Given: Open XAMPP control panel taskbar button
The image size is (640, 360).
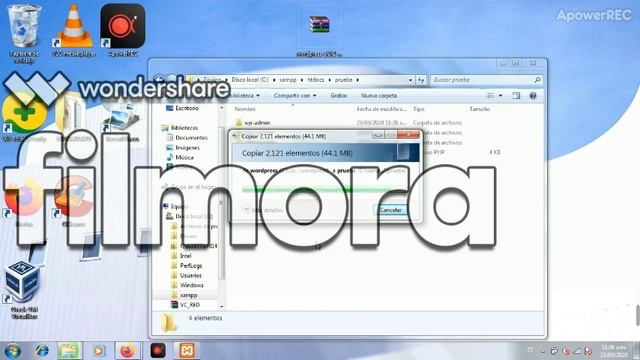Looking at the screenshot, I should [x=187, y=351].
